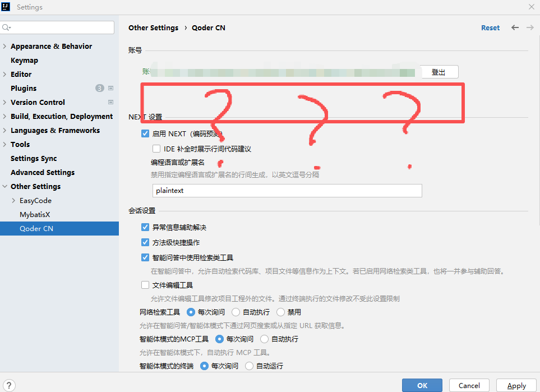The height and width of the screenshot is (392, 540).
Task: Select 每次询问 for 网络检索工具
Action: [x=191, y=312]
